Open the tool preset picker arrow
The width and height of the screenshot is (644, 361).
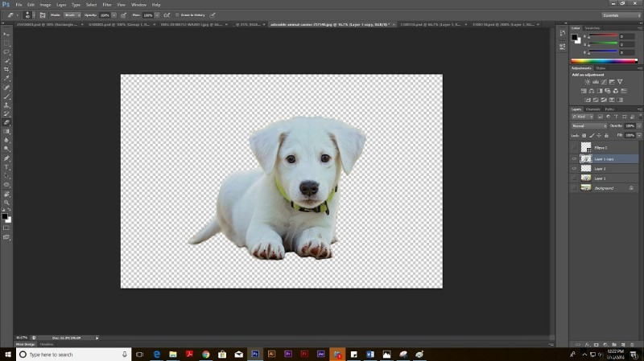[17, 15]
